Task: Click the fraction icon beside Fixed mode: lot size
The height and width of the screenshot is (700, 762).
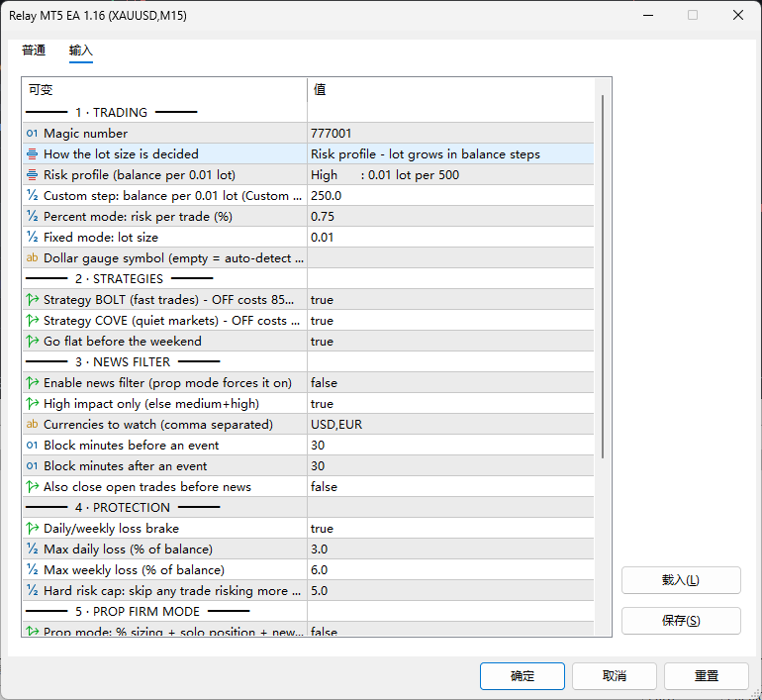Action: 32,238
